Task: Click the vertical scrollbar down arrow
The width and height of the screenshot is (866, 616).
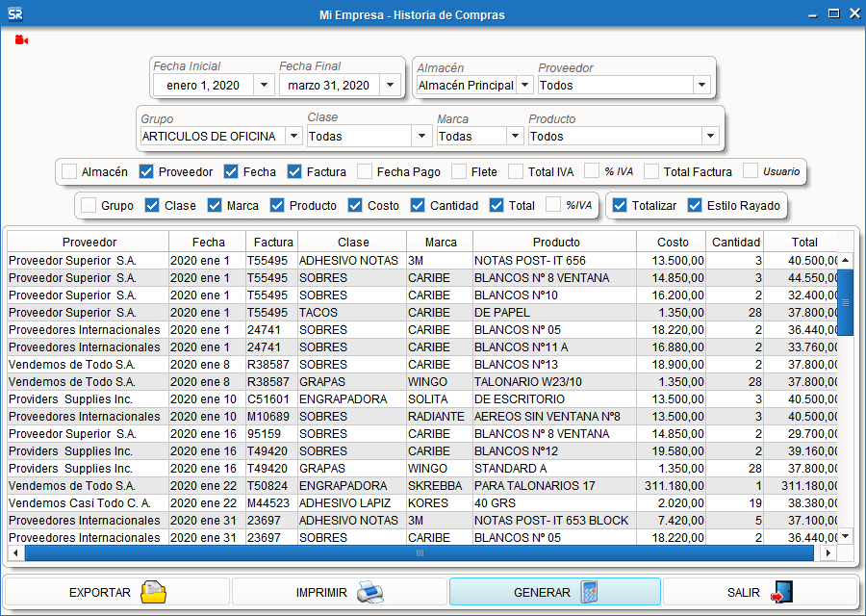Action: tap(846, 536)
